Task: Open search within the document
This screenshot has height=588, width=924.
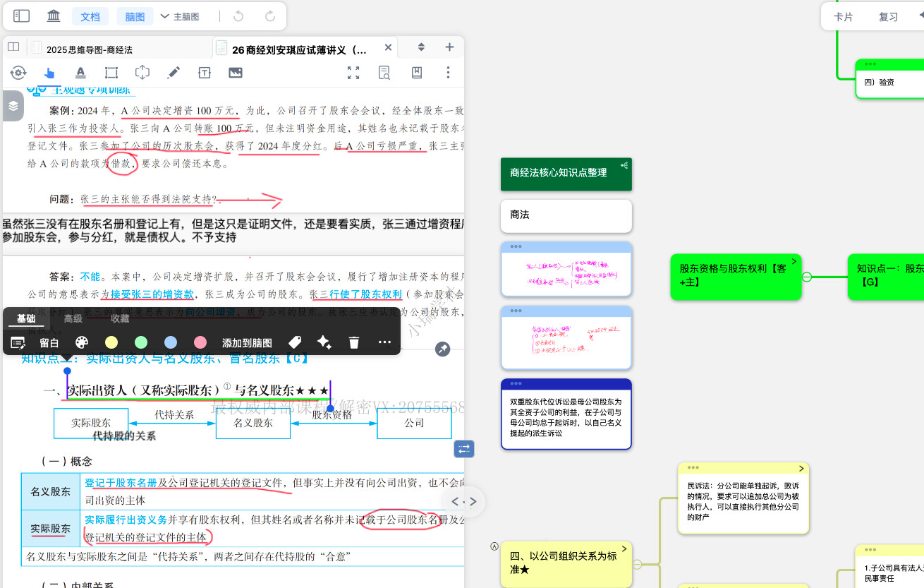Action: pyautogui.click(x=384, y=73)
